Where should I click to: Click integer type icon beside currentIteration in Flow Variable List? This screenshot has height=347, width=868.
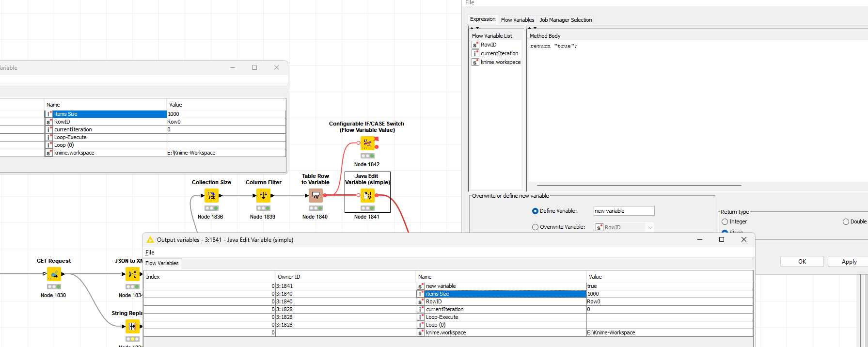click(475, 53)
